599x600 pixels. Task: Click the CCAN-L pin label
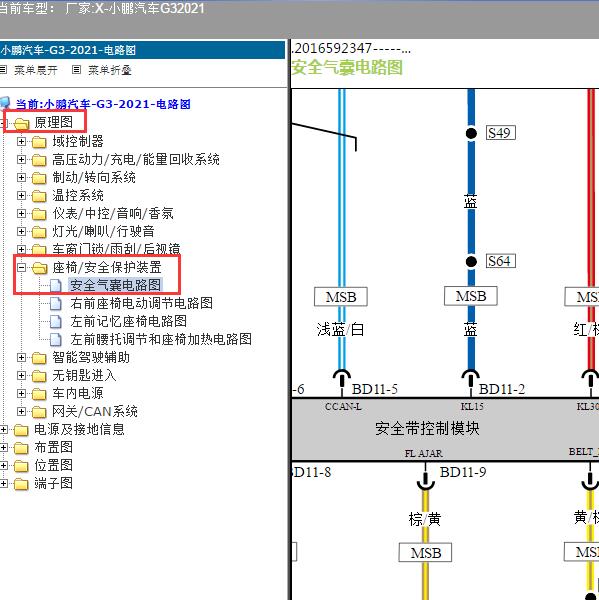343,406
